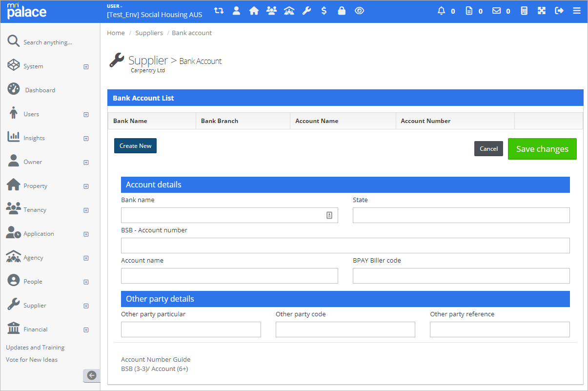
Task: Expand the Agency menu plus icon
Action: click(86, 258)
